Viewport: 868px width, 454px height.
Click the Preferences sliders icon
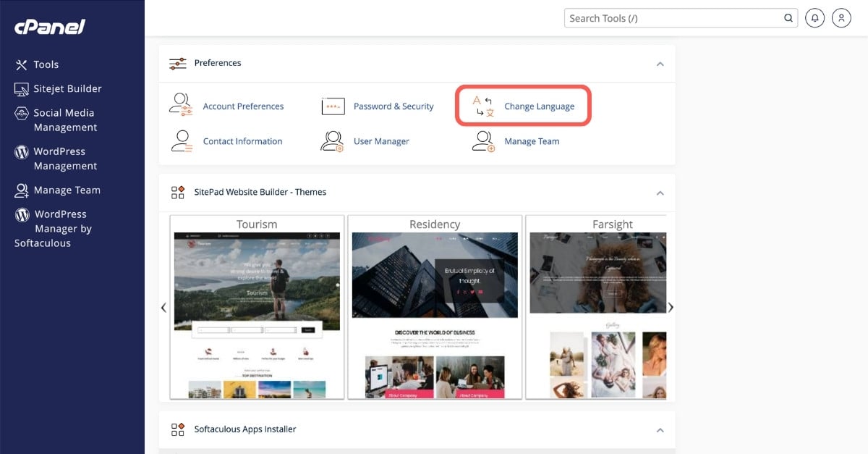point(177,64)
